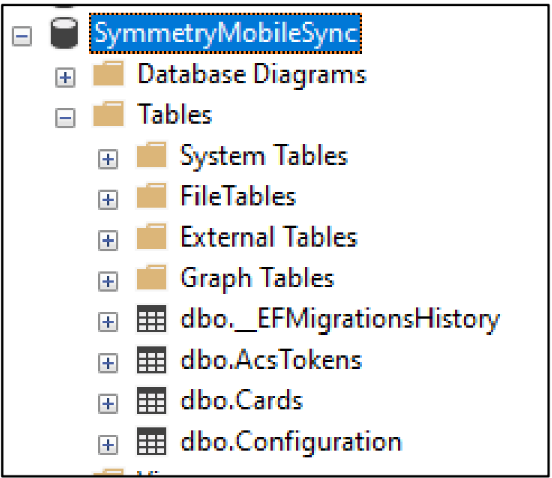This screenshot has width=552, height=478.
Task: Select the SymmetryMobileSync database cylinder icon
Action: tap(64, 33)
